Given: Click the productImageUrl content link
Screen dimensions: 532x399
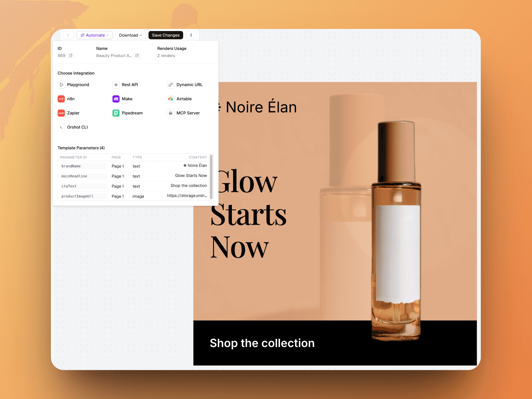Looking at the screenshot, I should (187, 196).
